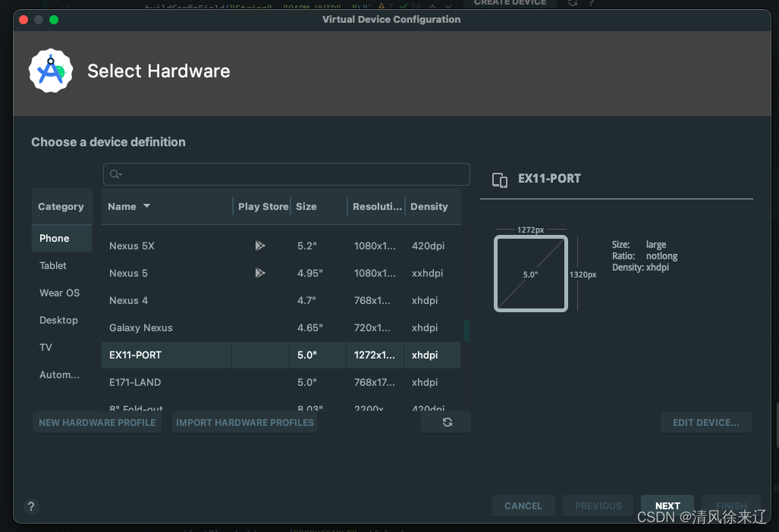This screenshot has width=779, height=532.
Task: Open help via the question mark icon
Action: pyautogui.click(x=31, y=506)
